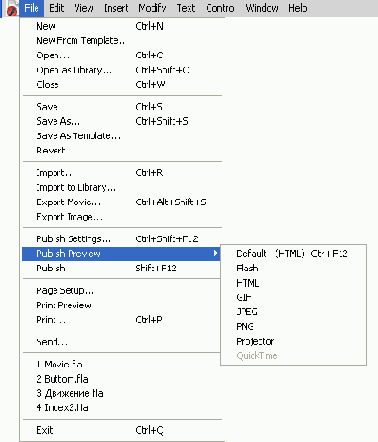
Task: Choose Projector in preview submenu
Action: click(x=293, y=341)
